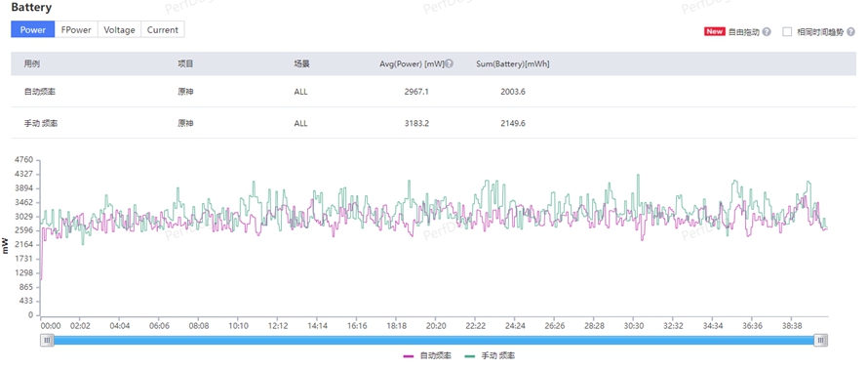Click the left handle of the time range slider

click(47, 340)
